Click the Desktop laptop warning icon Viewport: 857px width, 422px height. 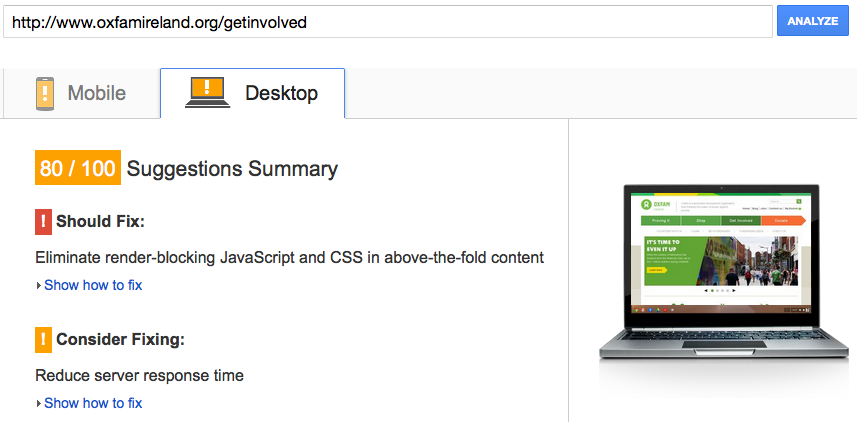[208, 92]
